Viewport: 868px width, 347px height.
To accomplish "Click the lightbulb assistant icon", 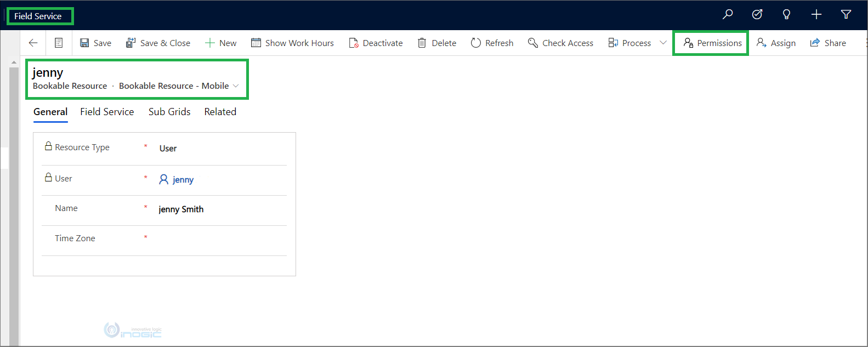I will pyautogui.click(x=787, y=15).
